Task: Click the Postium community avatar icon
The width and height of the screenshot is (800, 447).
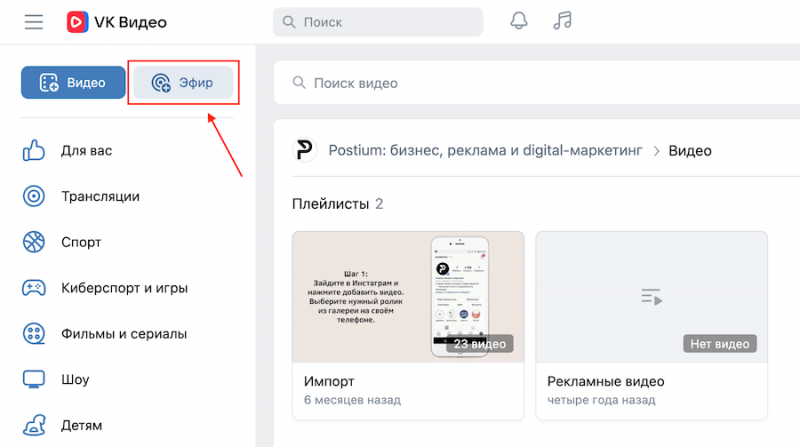Action: (304, 151)
